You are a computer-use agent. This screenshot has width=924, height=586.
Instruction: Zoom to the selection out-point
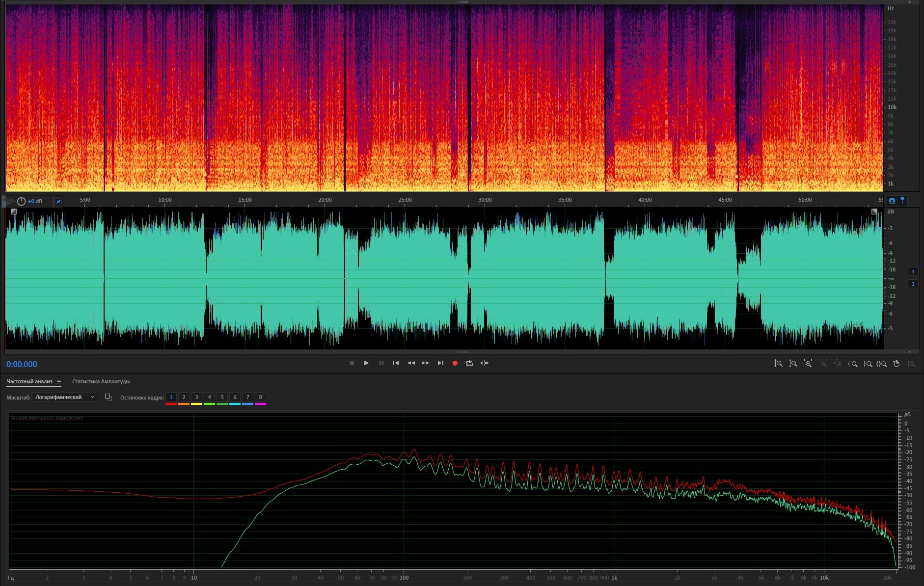click(868, 364)
